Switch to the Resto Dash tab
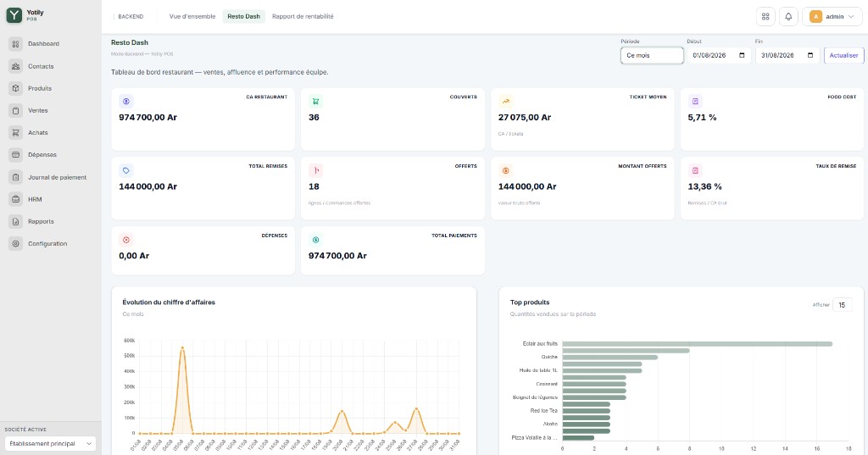 point(243,17)
